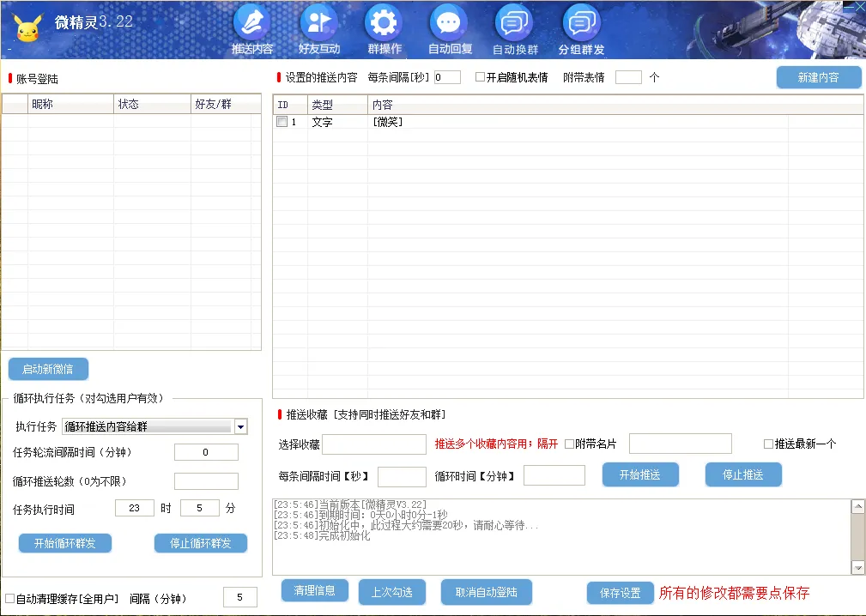Viewport: 866px width, 616px height.
Task: Open the 推送内容 push content panel icon
Action: click(251, 23)
